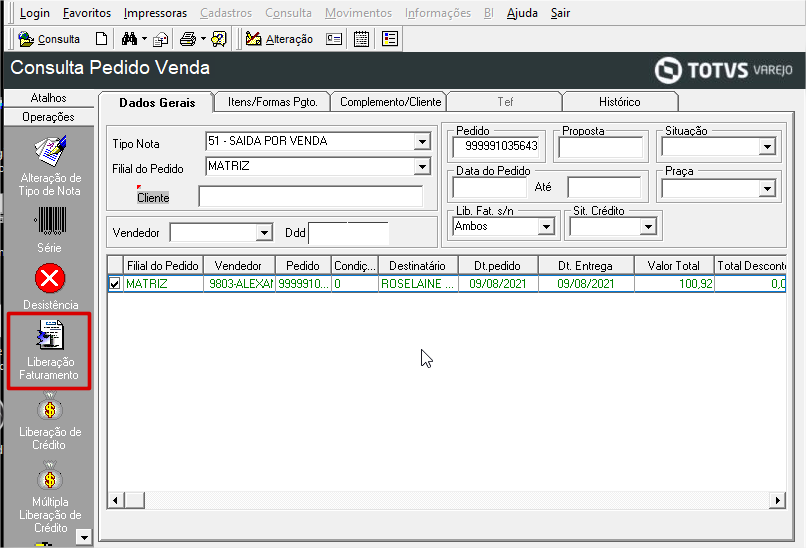
Task: Click the printer icon
Action: tap(188, 39)
